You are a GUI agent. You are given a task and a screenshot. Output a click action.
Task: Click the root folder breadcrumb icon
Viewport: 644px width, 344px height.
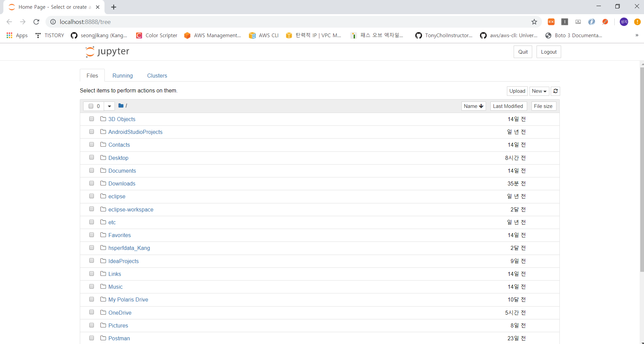[x=121, y=106]
